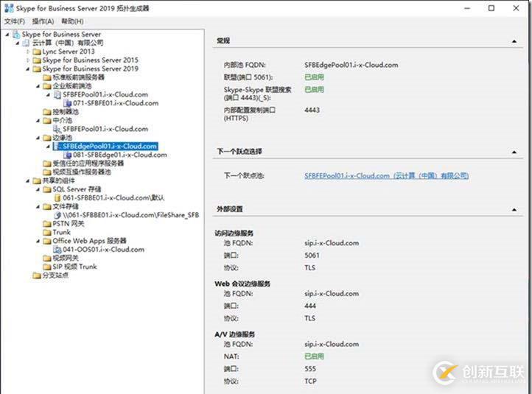The image size is (532, 394).
Task: Open the SFBFEPool01 next hop pool link
Action: click(x=386, y=175)
